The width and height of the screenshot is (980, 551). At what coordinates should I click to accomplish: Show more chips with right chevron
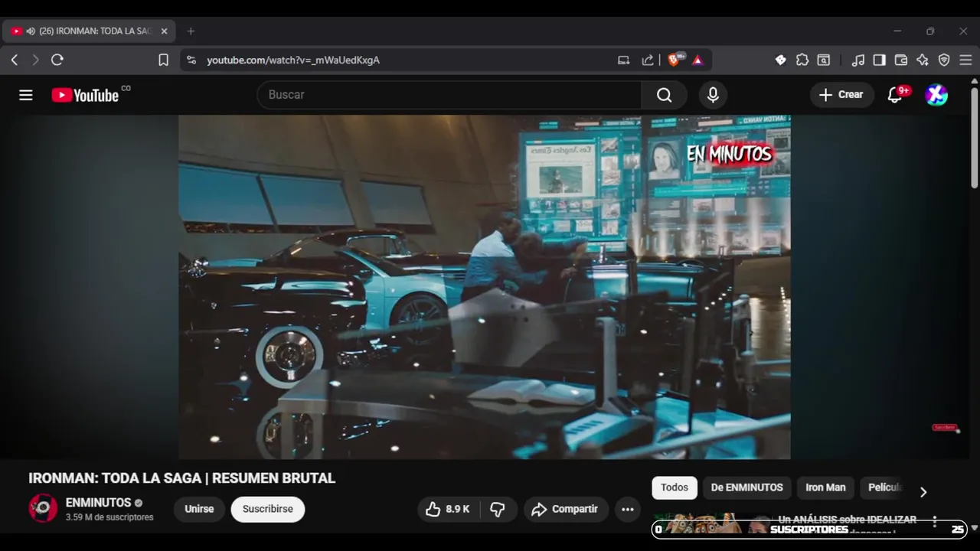pos(923,492)
